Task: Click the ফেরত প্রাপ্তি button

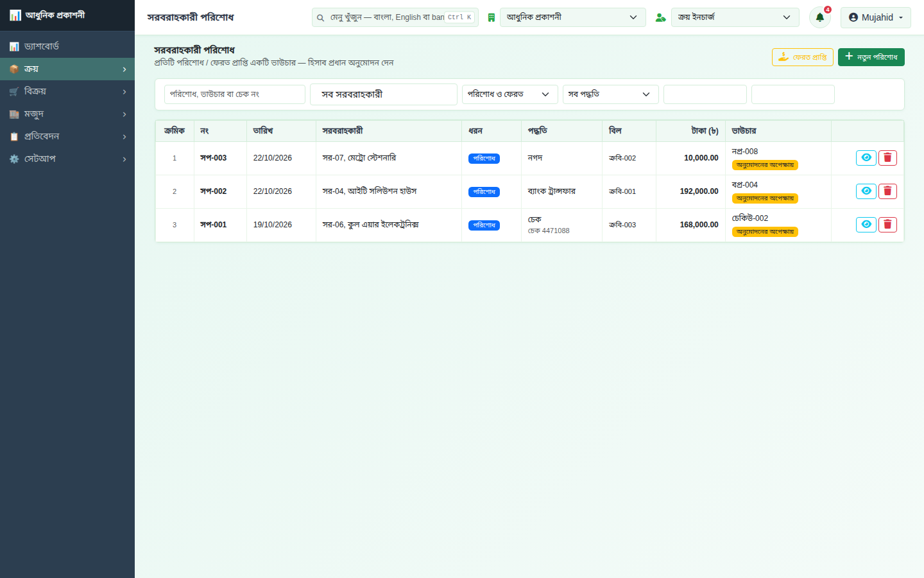Action: coord(803,57)
